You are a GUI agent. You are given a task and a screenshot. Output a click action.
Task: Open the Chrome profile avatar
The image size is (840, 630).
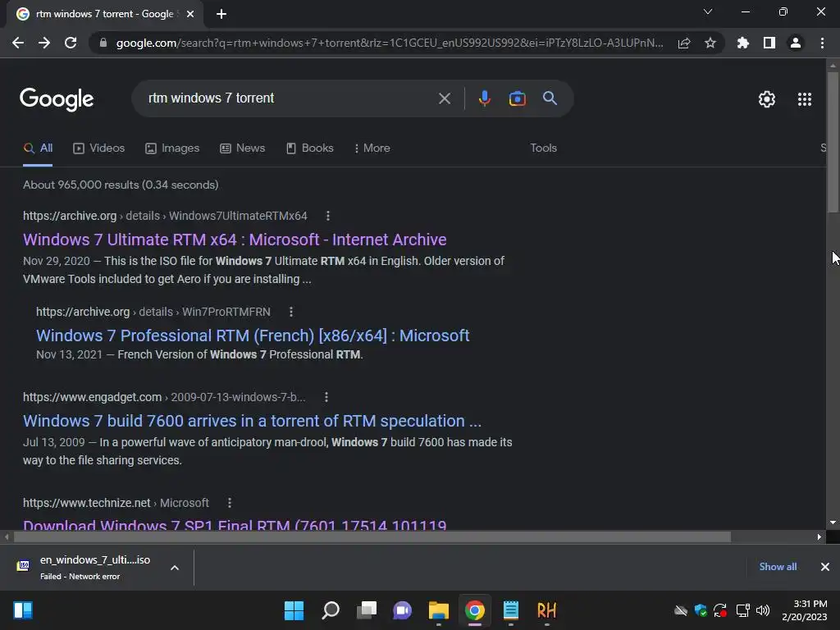point(796,43)
